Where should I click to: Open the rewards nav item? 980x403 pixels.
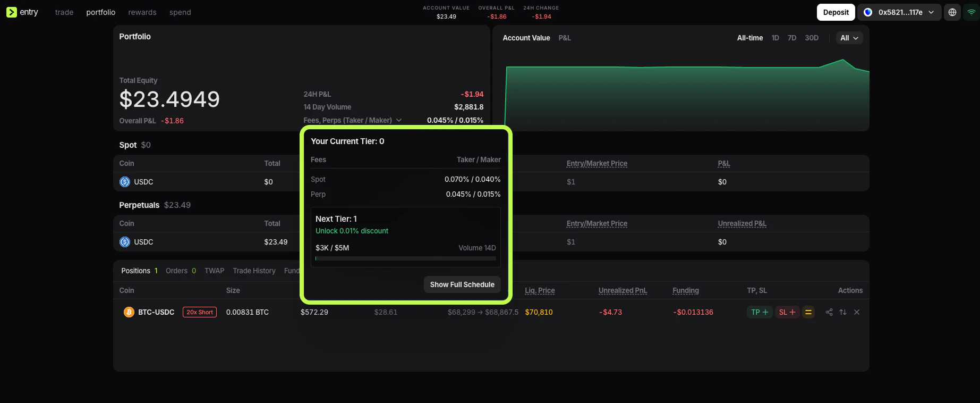(142, 12)
